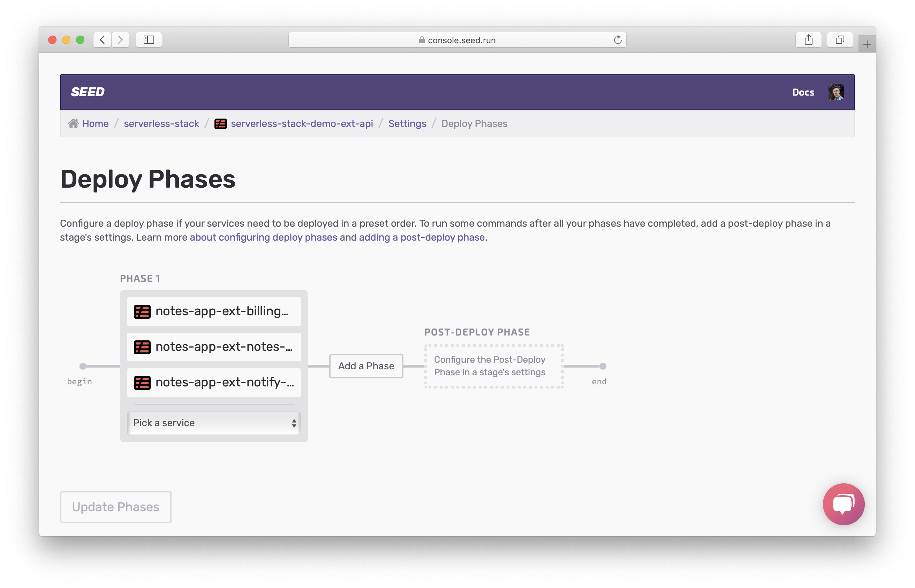This screenshot has height=588, width=915.
Task: Navigate to Settings breadcrumb
Action: [407, 124]
